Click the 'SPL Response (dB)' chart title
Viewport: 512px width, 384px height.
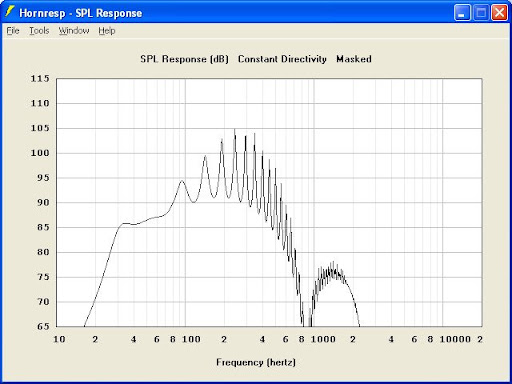click(184, 59)
